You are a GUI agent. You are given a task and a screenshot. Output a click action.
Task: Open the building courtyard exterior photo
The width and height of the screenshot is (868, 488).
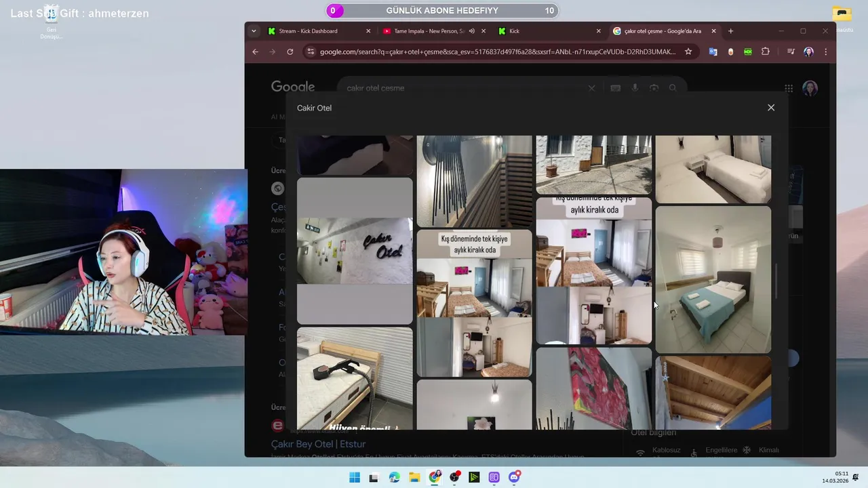(x=594, y=165)
